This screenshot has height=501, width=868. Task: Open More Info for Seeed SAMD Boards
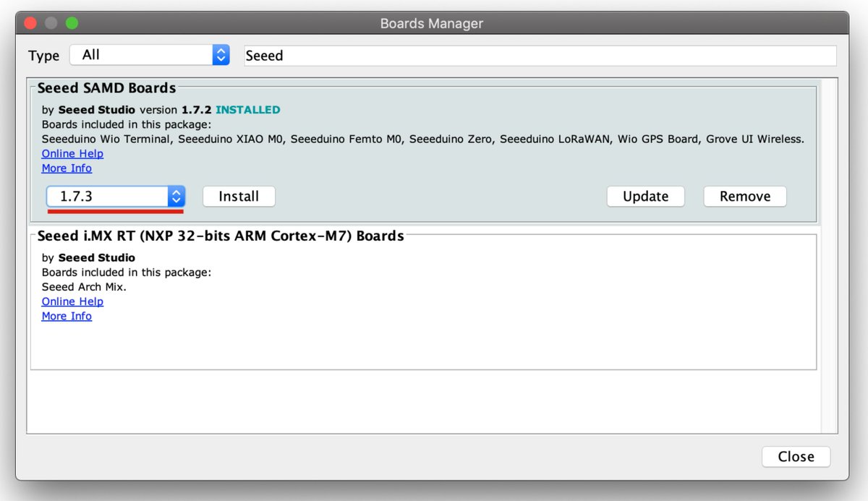click(67, 168)
